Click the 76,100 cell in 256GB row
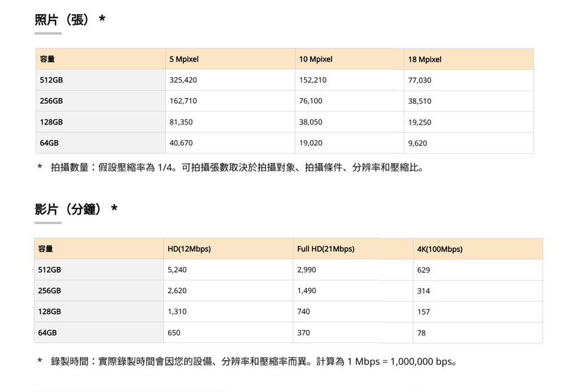 pos(310,101)
